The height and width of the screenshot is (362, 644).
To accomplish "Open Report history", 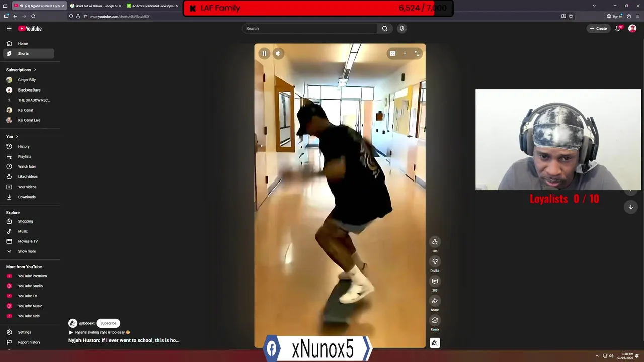I will pos(29,342).
